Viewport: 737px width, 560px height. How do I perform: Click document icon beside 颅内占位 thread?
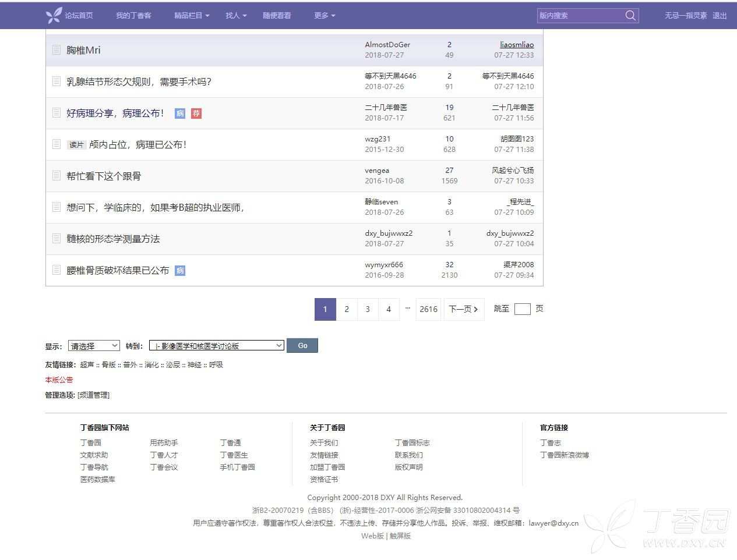pyautogui.click(x=57, y=144)
